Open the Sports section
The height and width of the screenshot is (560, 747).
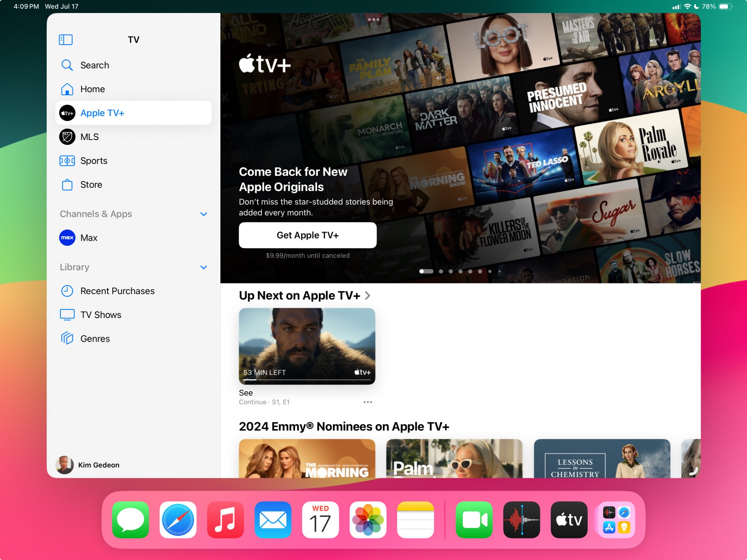click(93, 161)
